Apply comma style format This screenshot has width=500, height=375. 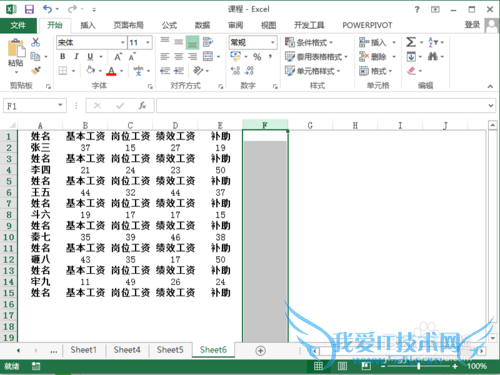(x=270, y=57)
